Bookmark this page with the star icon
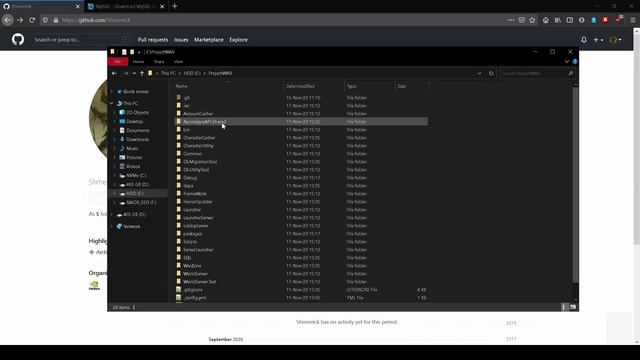The image size is (640, 360). tap(532, 20)
